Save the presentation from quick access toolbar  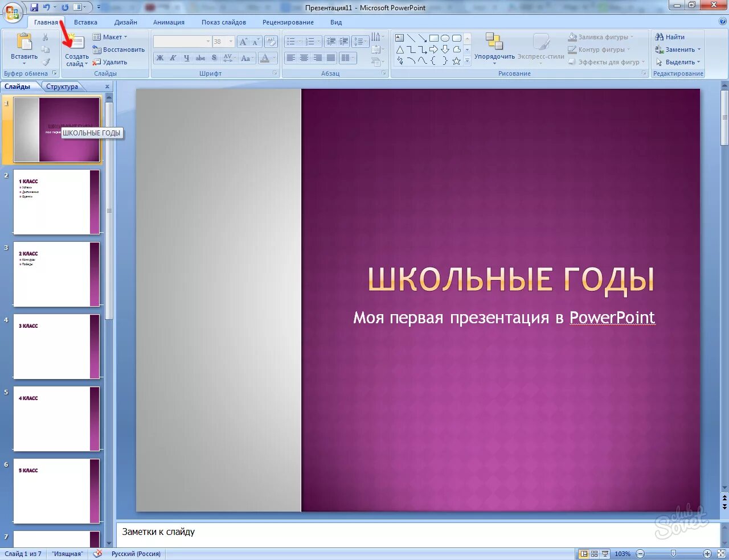(34, 7)
